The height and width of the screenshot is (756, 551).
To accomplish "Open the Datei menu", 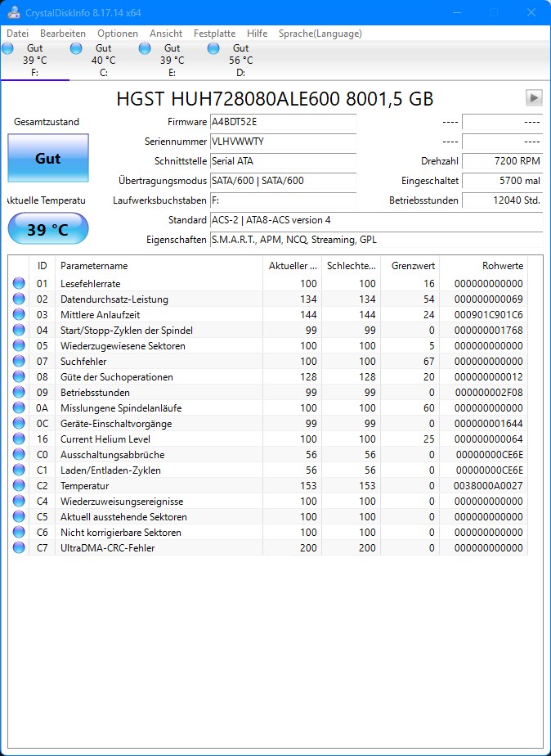I will click(x=18, y=34).
